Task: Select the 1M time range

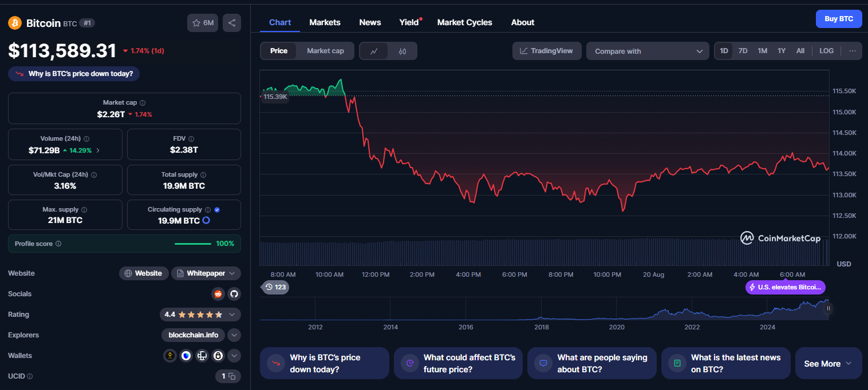Action: click(x=762, y=51)
